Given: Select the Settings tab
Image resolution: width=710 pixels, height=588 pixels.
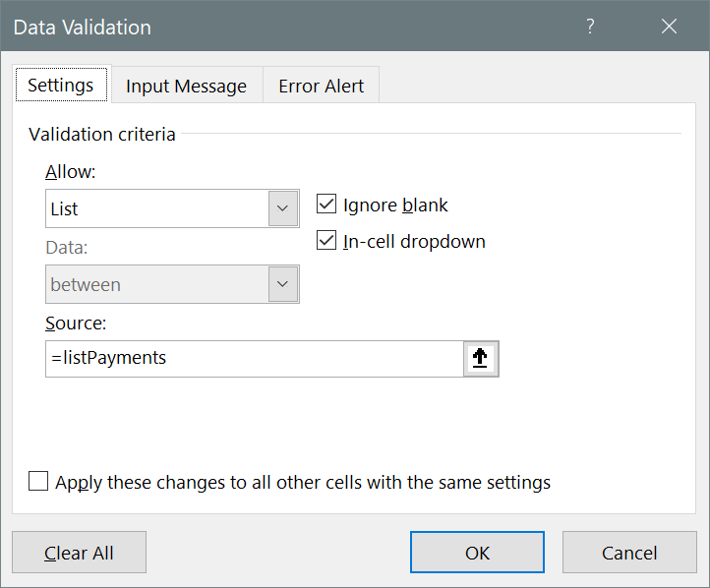Looking at the screenshot, I should point(61,85).
